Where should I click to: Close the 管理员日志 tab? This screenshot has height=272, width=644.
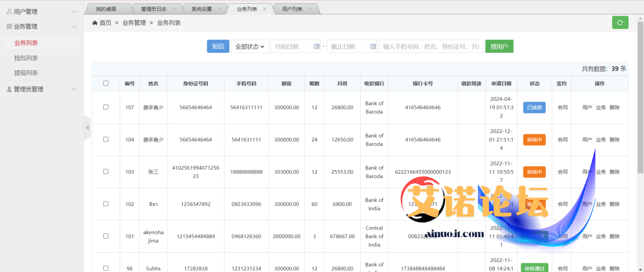tap(174, 9)
